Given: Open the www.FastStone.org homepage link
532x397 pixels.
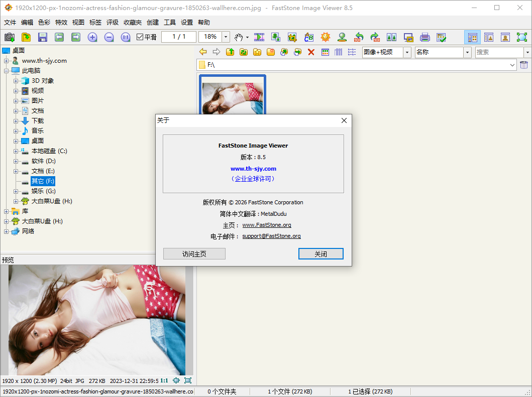Looking at the screenshot, I should (x=267, y=225).
